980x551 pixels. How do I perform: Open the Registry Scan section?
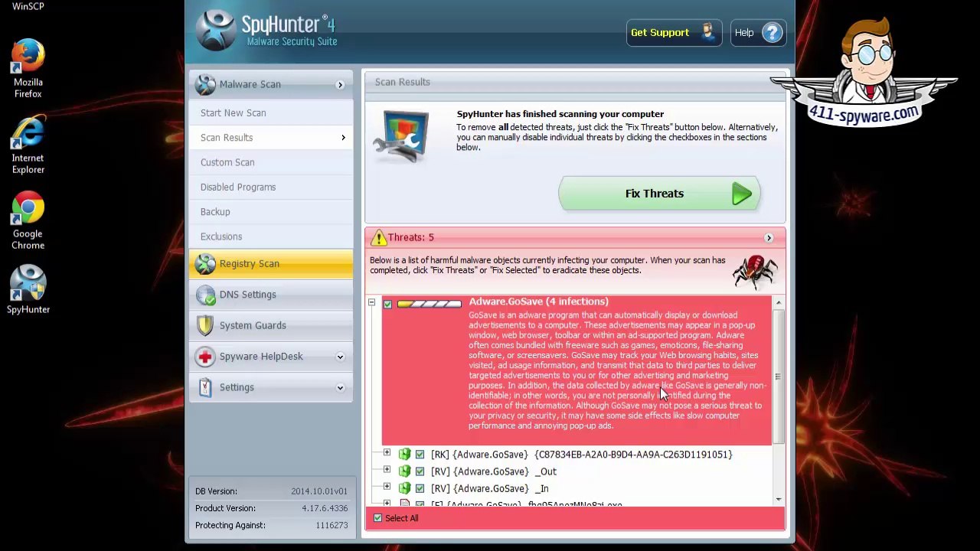pos(271,264)
